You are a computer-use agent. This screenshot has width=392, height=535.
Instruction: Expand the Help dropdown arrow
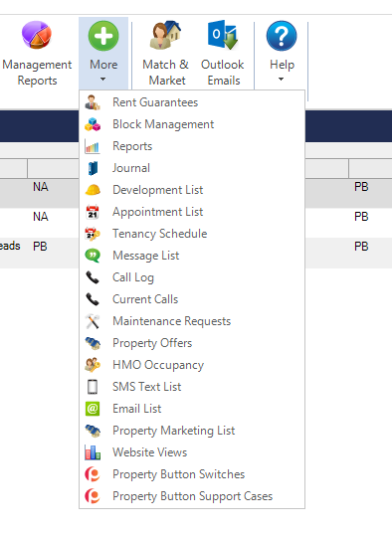tap(281, 80)
